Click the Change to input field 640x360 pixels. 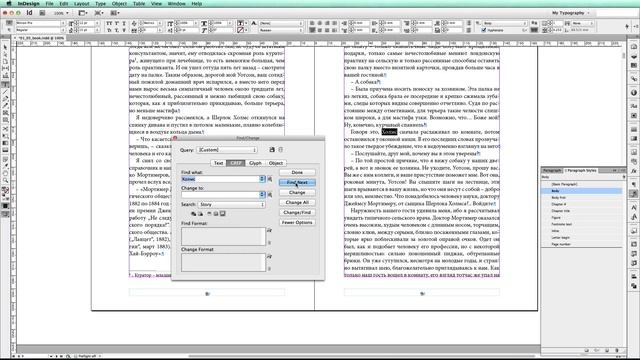pyautogui.click(x=220, y=195)
